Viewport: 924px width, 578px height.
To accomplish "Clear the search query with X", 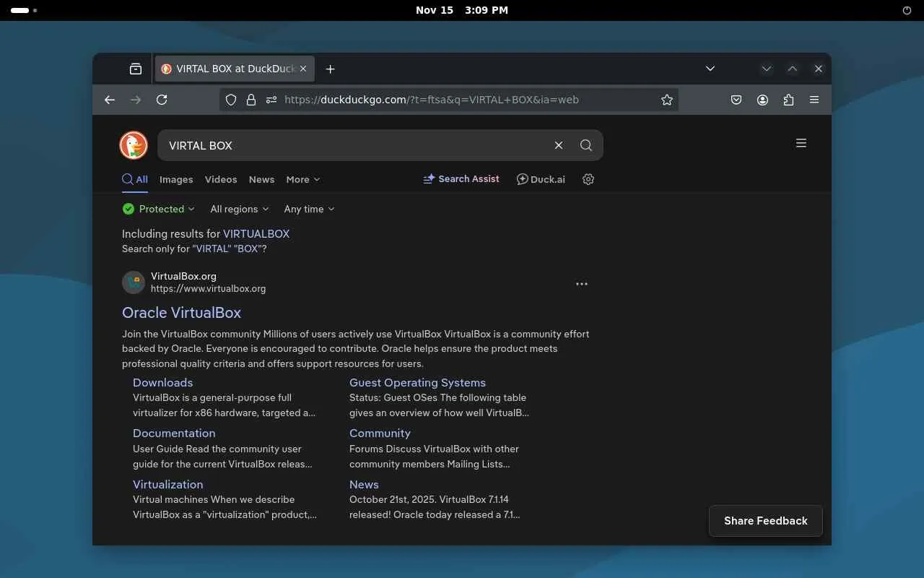I will [x=559, y=145].
